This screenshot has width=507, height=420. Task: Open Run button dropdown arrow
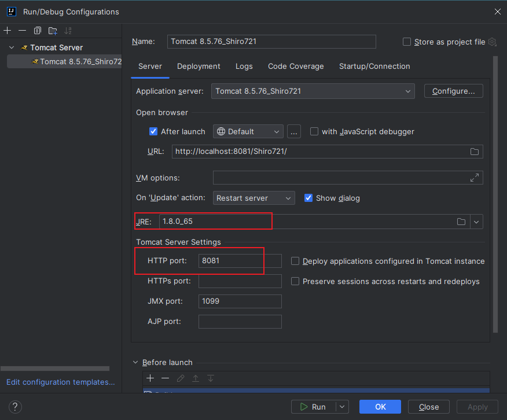(342, 407)
